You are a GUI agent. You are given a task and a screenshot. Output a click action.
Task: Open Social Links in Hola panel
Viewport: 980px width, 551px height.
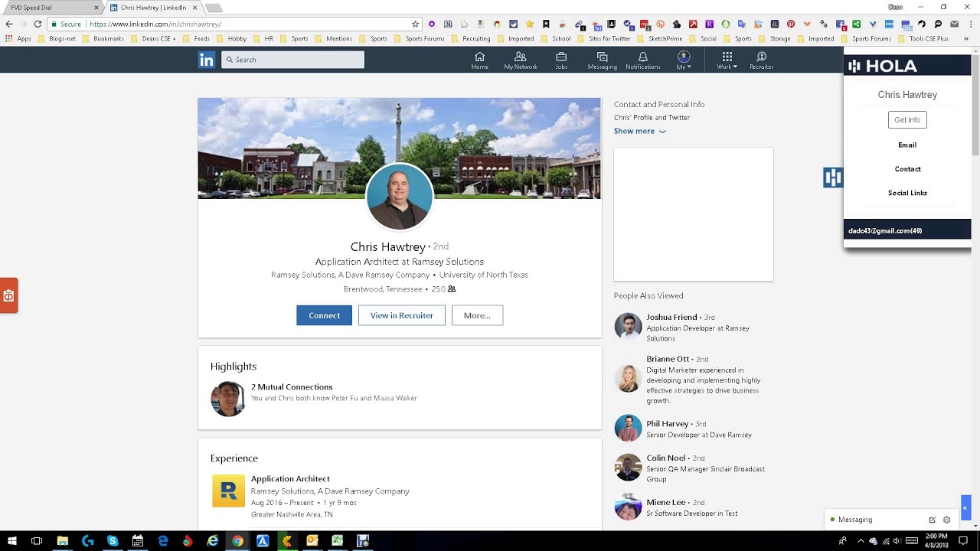click(907, 193)
